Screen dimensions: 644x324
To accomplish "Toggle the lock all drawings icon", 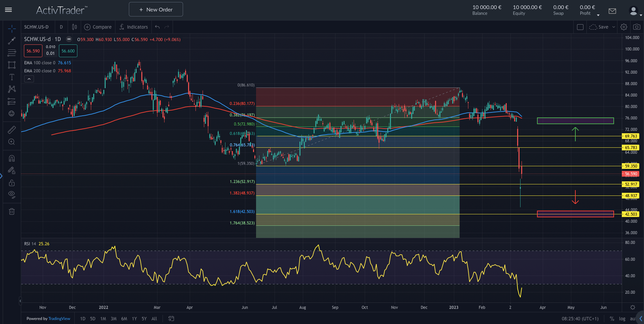I will [12, 183].
